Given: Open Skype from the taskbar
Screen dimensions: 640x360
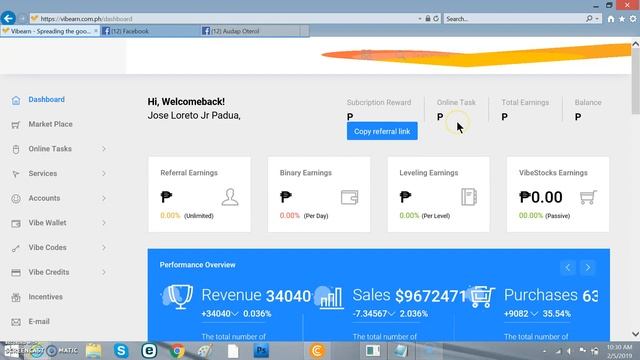Looking at the screenshot, I should point(121,351).
